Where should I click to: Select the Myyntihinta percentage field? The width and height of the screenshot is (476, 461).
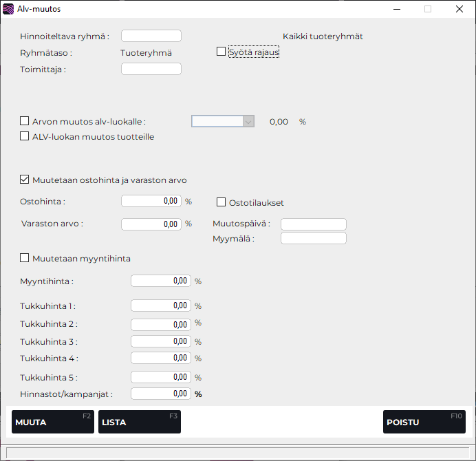160,281
